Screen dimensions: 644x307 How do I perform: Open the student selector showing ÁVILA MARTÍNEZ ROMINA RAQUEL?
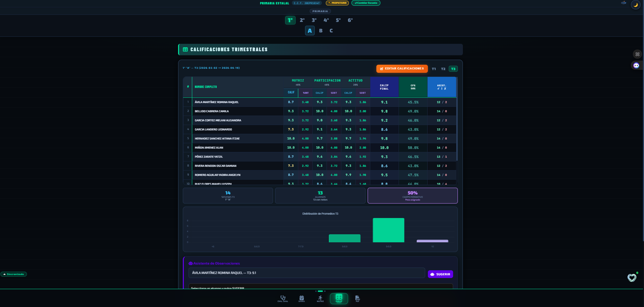tap(307, 273)
